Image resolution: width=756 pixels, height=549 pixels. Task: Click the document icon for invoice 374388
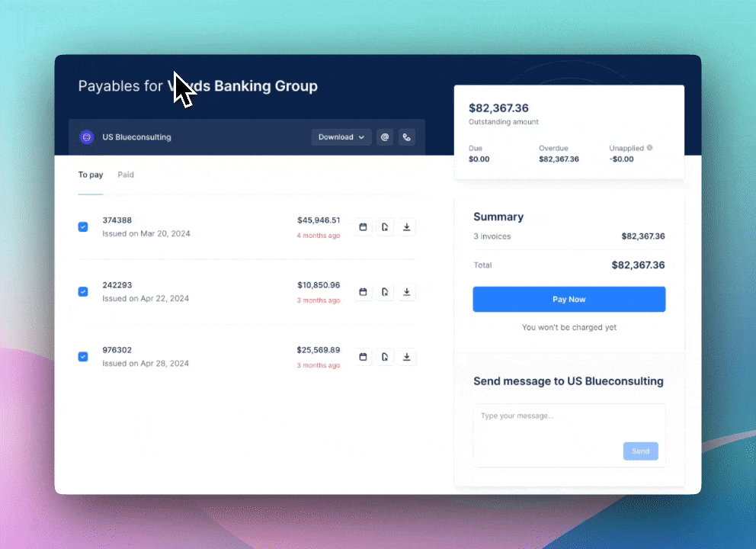[x=385, y=227]
